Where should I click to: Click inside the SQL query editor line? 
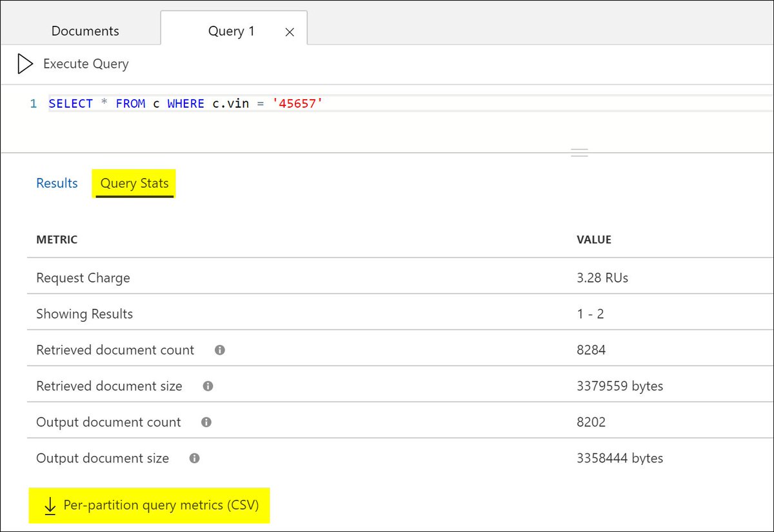click(x=410, y=103)
